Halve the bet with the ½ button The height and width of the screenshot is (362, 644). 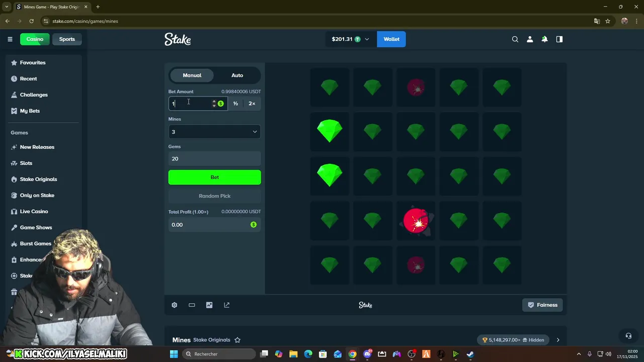(235, 104)
